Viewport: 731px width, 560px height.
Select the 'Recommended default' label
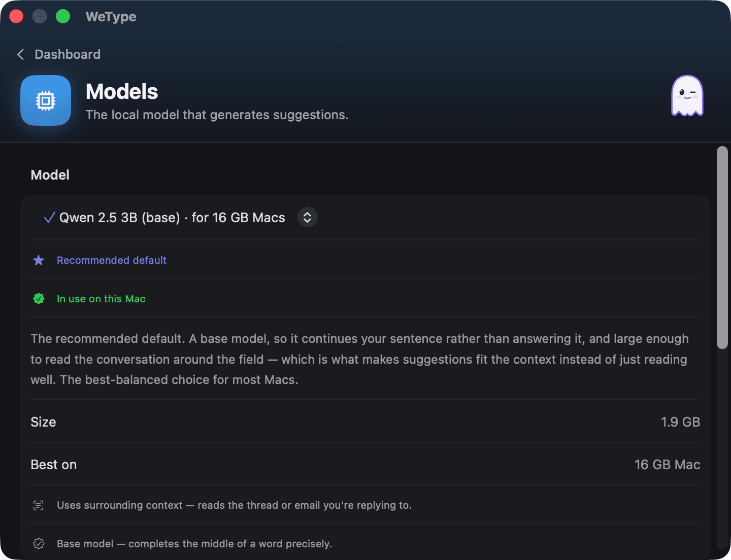(112, 260)
